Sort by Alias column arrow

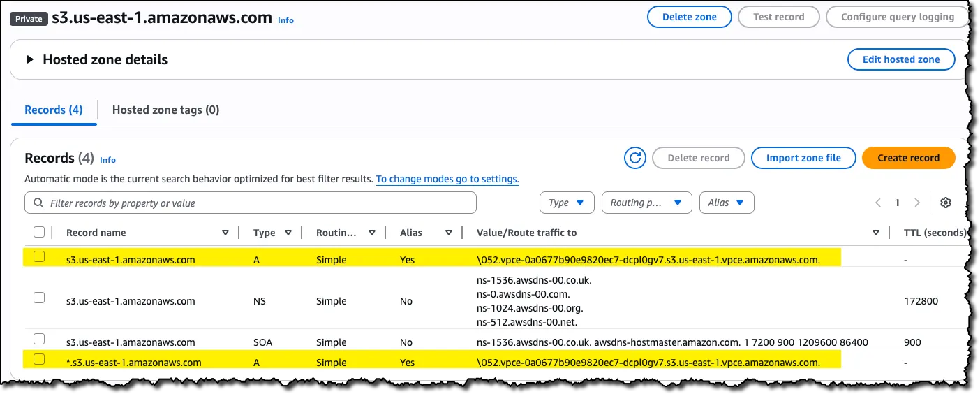tap(447, 233)
